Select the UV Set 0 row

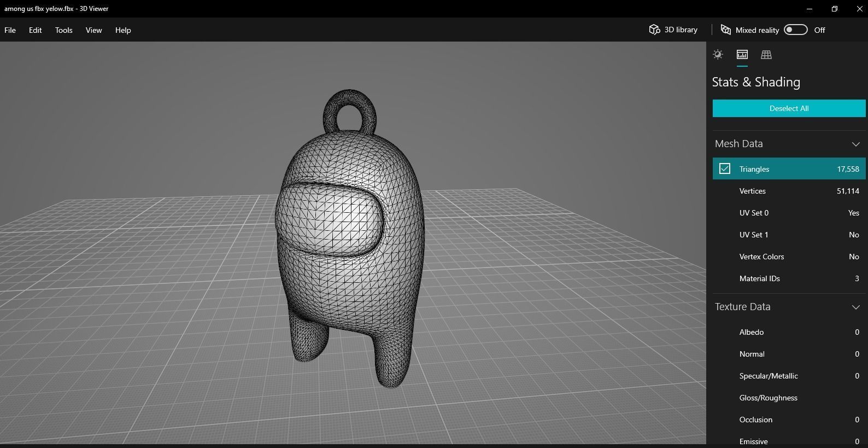pos(789,213)
